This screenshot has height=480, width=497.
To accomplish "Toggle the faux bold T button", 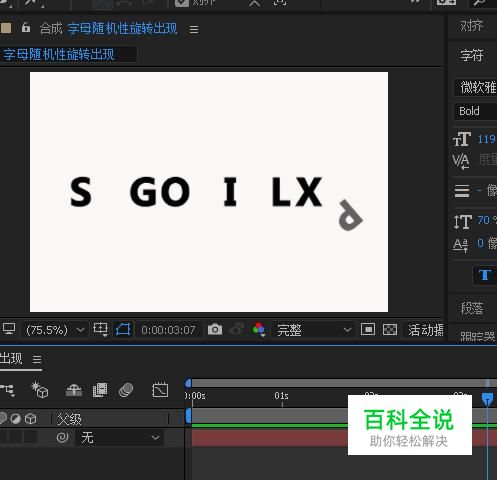I will click(x=484, y=275).
